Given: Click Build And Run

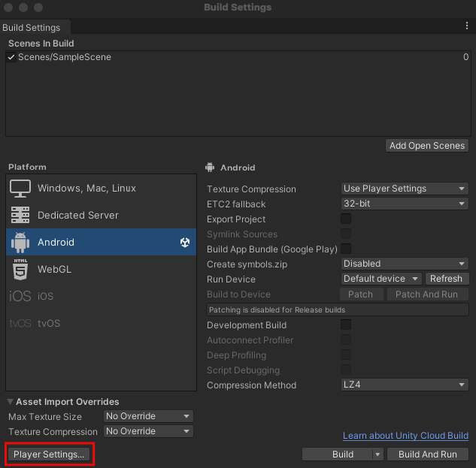Looking at the screenshot, I should pyautogui.click(x=427, y=454).
